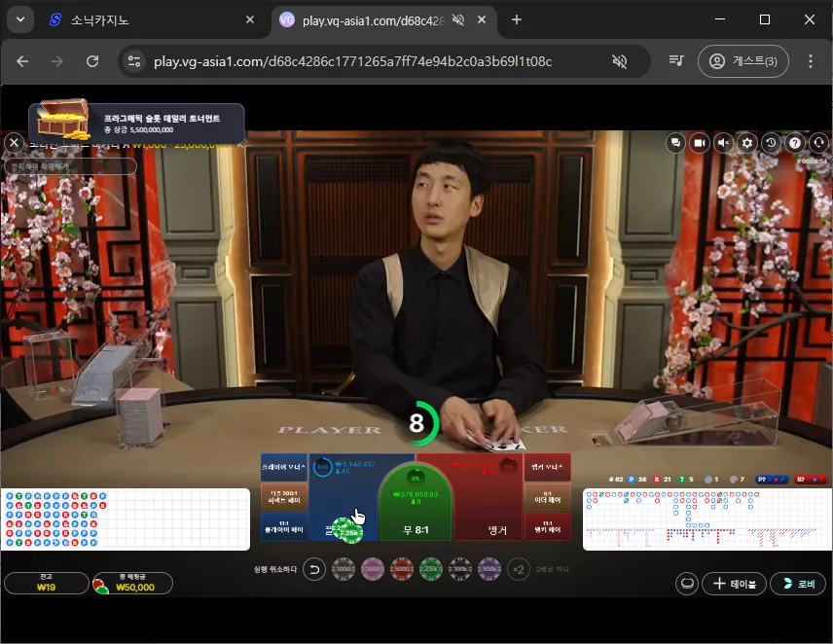Switch to the 소닉카지노 browser tab
This screenshot has height=644, width=833.
(137, 20)
